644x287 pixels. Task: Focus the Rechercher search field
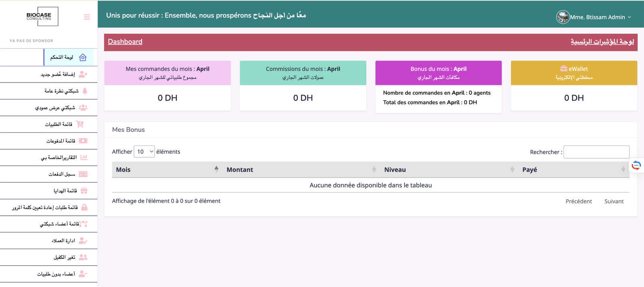pyautogui.click(x=596, y=152)
